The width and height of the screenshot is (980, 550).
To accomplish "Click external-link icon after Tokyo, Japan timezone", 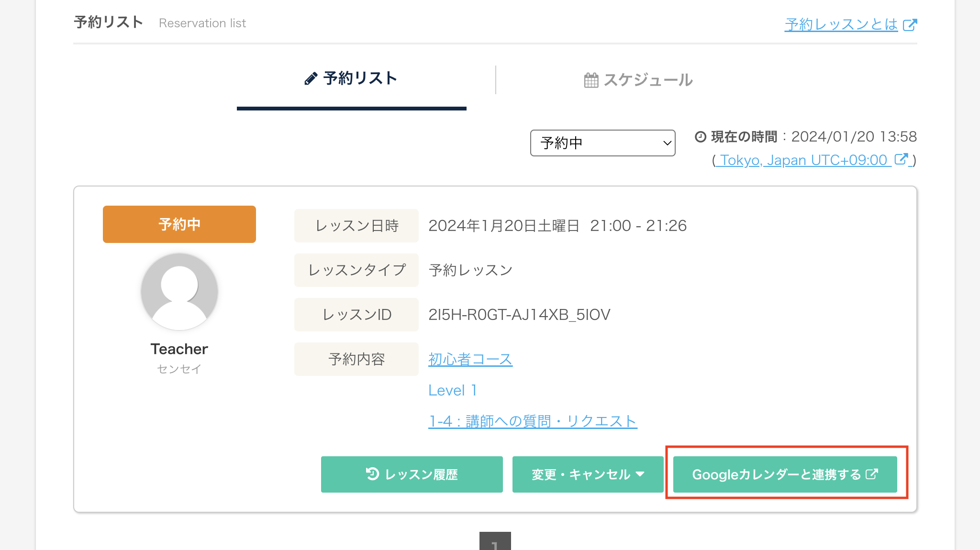I will point(901,159).
